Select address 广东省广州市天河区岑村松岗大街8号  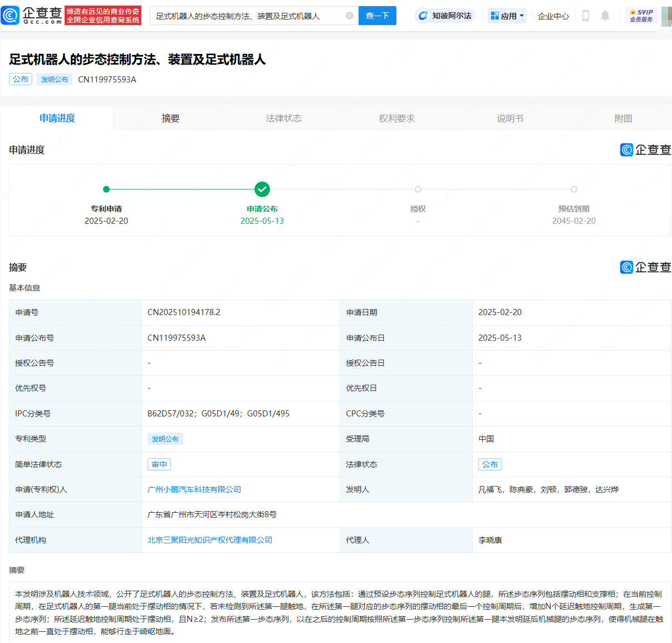[212, 514]
